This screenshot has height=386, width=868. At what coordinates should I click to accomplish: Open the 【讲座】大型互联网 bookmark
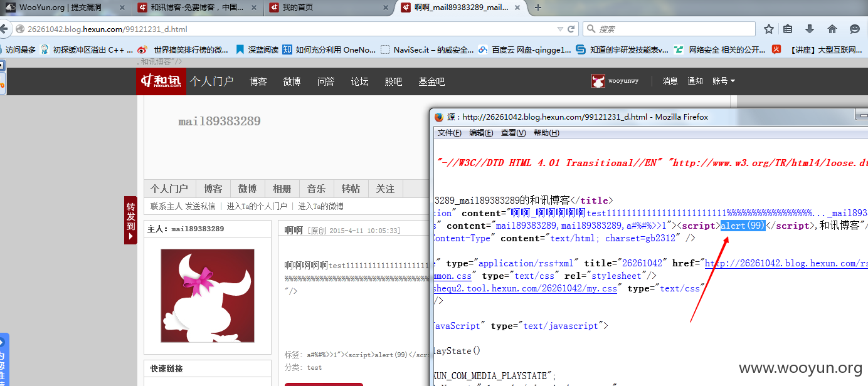818,50
